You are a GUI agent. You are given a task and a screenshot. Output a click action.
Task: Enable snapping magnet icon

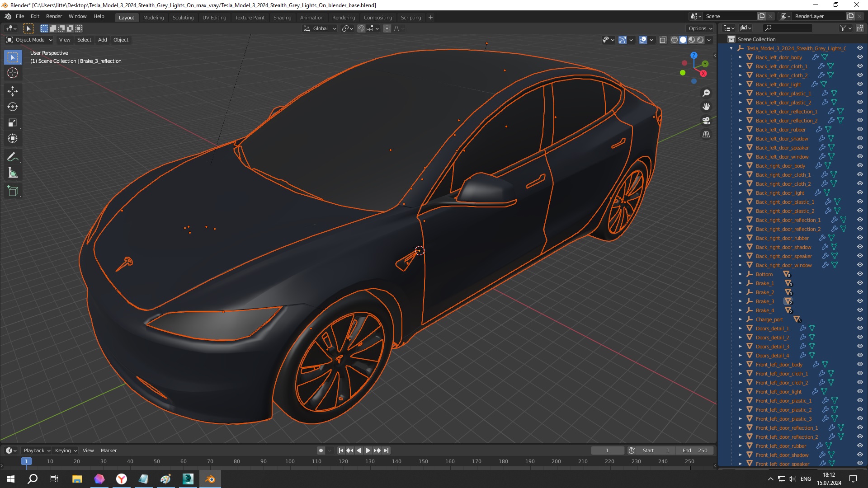click(x=361, y=28)
